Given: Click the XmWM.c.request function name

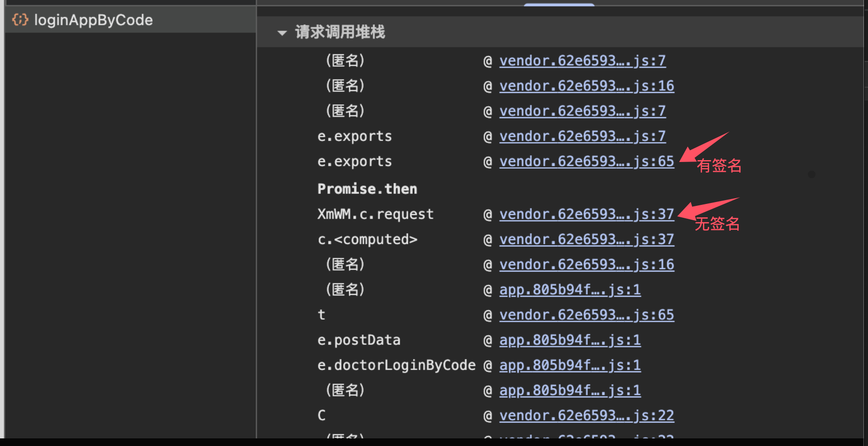Looking at the screenshot, I should (x=375, y=214).
